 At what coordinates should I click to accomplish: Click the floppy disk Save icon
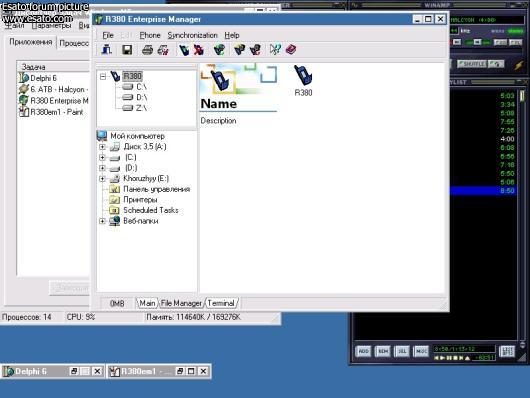click(127, 50)
